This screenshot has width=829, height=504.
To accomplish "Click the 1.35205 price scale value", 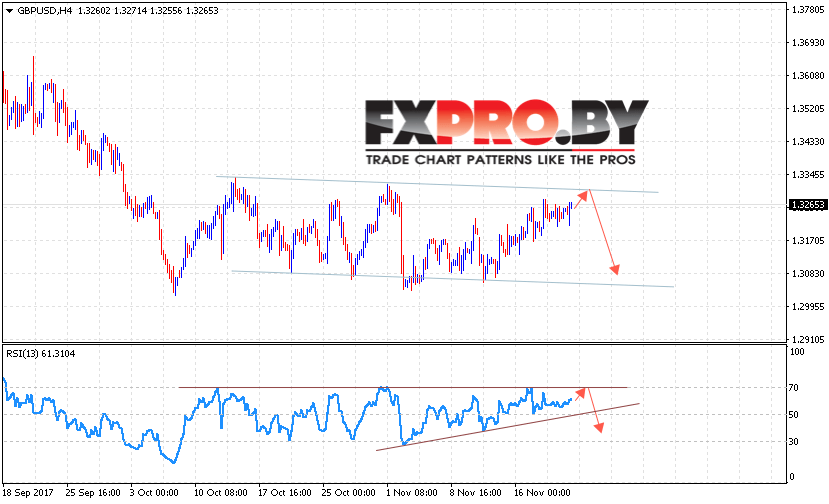I will pos(808,108).
